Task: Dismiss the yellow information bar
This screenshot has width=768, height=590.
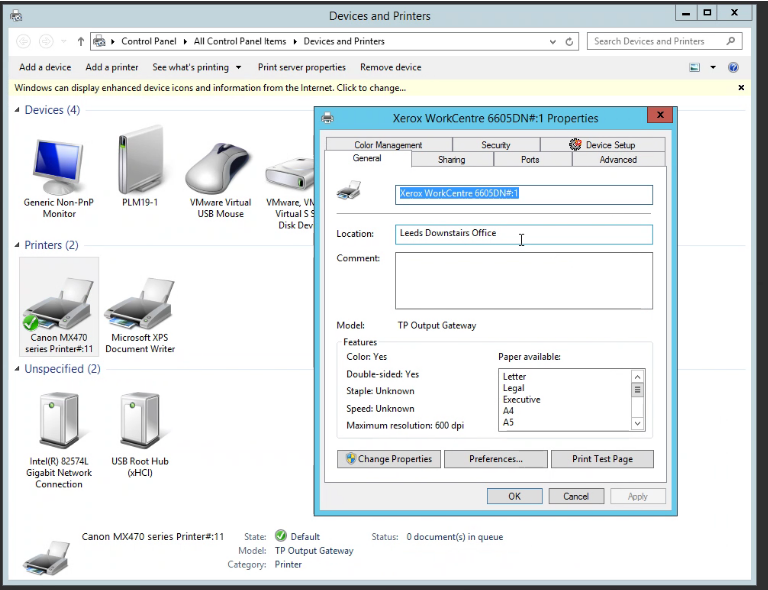Action: click(x=741, y=88)
